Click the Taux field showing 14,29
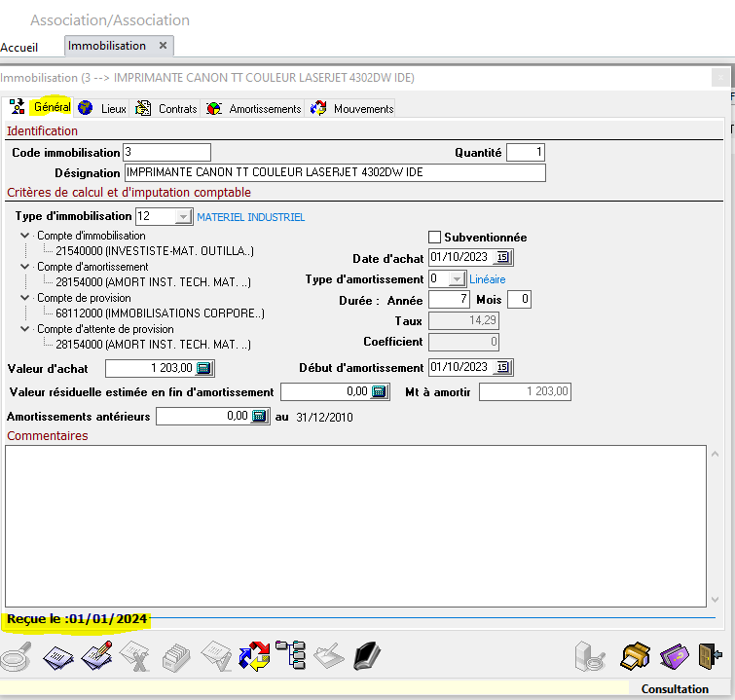Viewport: 735px width, 700px height. tap(463, 320)
